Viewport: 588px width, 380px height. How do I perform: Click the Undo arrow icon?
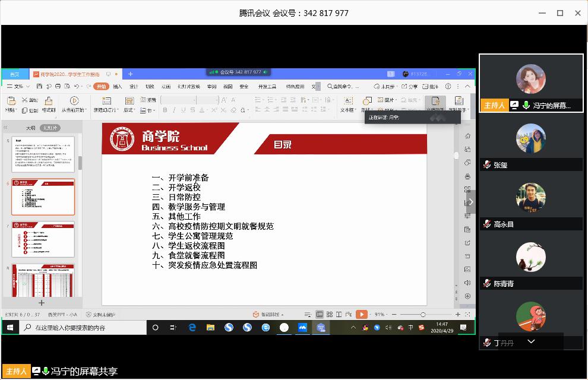point(78,87)
